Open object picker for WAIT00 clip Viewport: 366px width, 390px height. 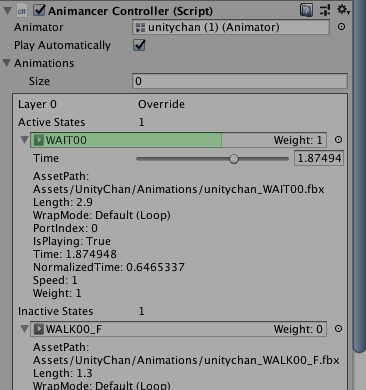(x=338, y=140)
